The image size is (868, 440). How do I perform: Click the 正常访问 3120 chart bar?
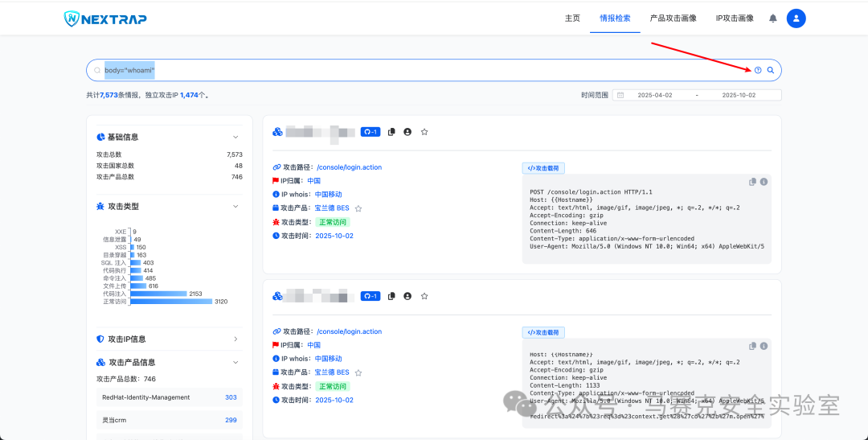tap(171, 302)
